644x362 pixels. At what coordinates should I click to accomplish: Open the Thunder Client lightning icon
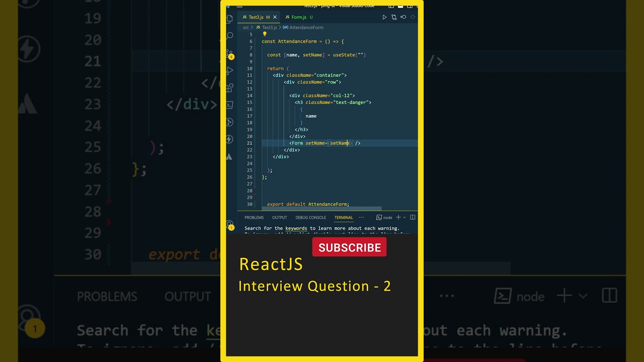[x=229, y=139]
